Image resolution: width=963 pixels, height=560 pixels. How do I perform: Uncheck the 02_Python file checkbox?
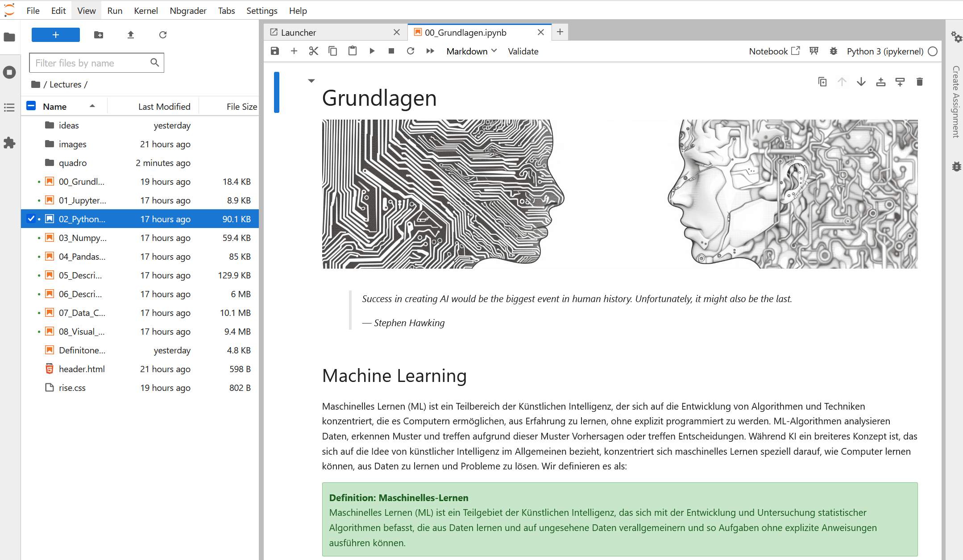point(31,219)
